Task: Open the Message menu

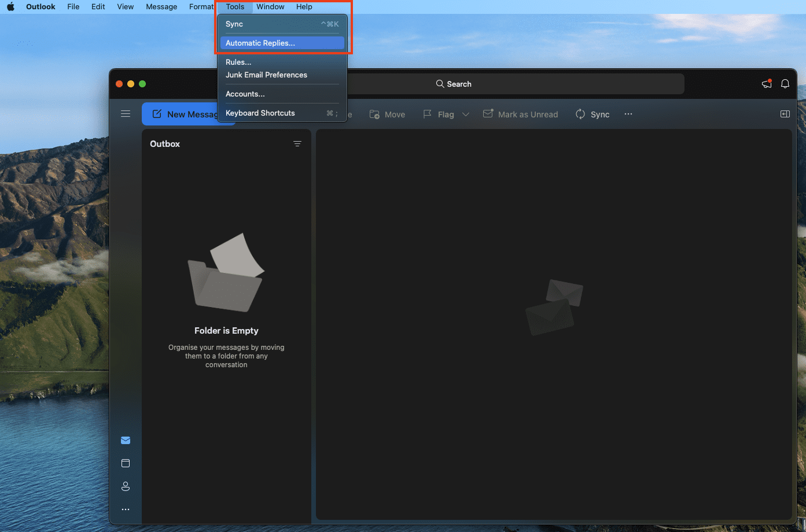Action: (x=161, y=7)
